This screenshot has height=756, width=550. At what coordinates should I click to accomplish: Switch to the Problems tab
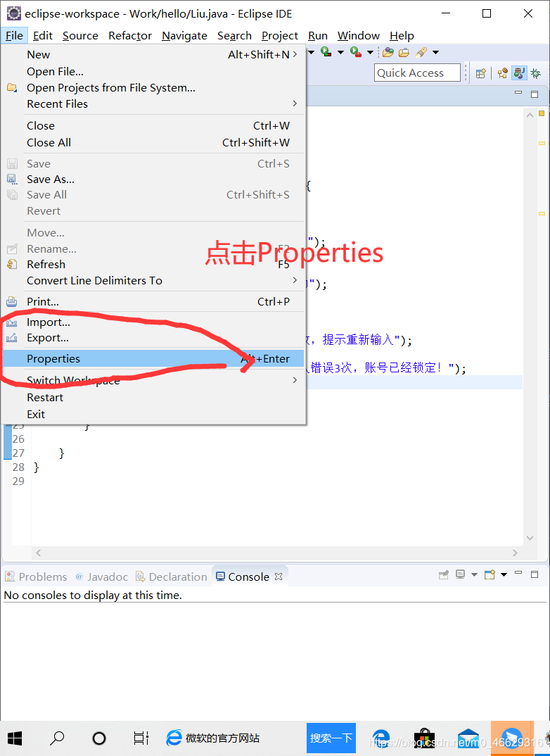(x=36, y=577)
